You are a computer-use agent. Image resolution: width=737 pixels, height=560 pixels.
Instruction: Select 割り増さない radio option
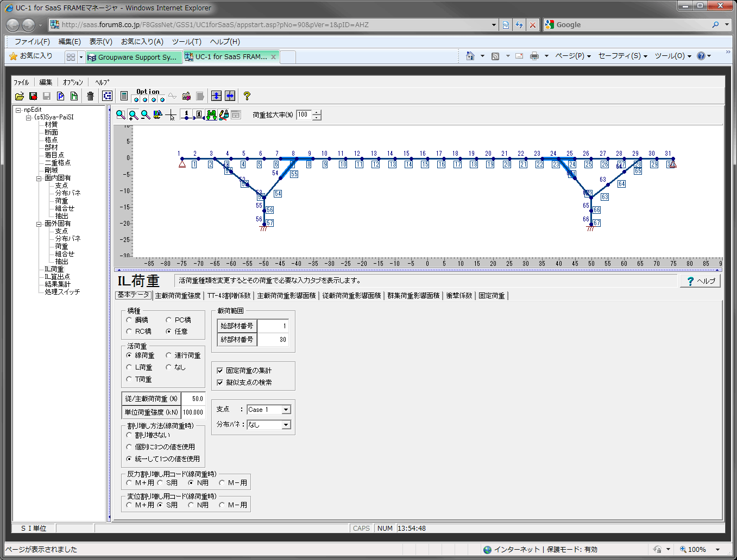(129, 435)
